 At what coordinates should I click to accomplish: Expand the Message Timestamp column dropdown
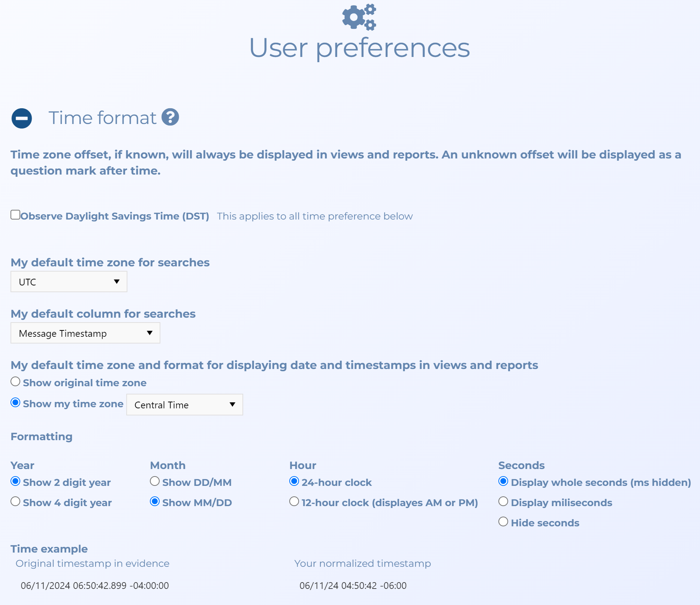pyautogui.click(x=85, y=333)
